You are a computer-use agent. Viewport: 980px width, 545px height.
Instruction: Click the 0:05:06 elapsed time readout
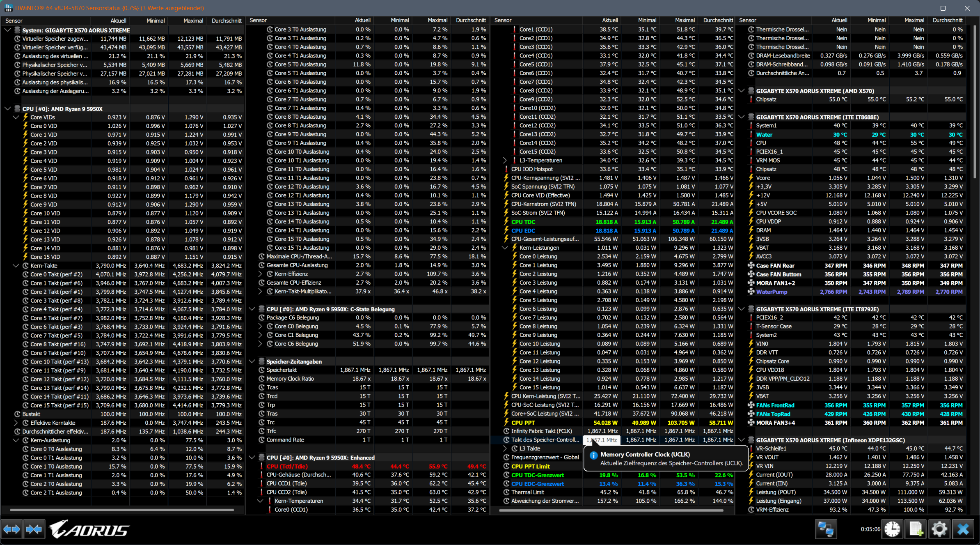tap(870, 529)
